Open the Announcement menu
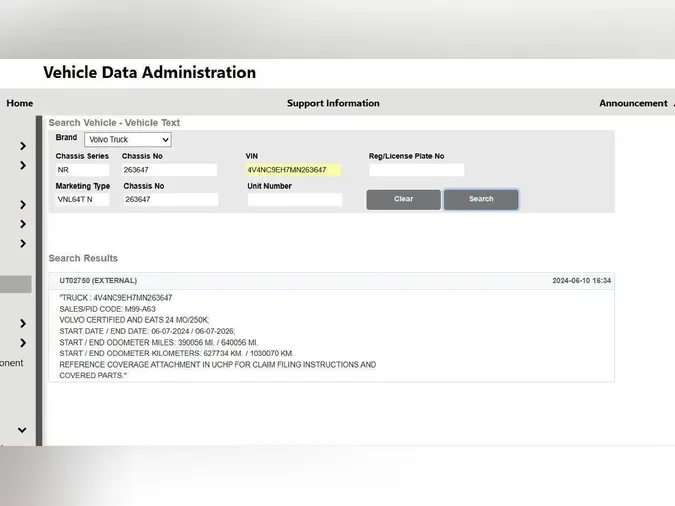 (633, 103)
